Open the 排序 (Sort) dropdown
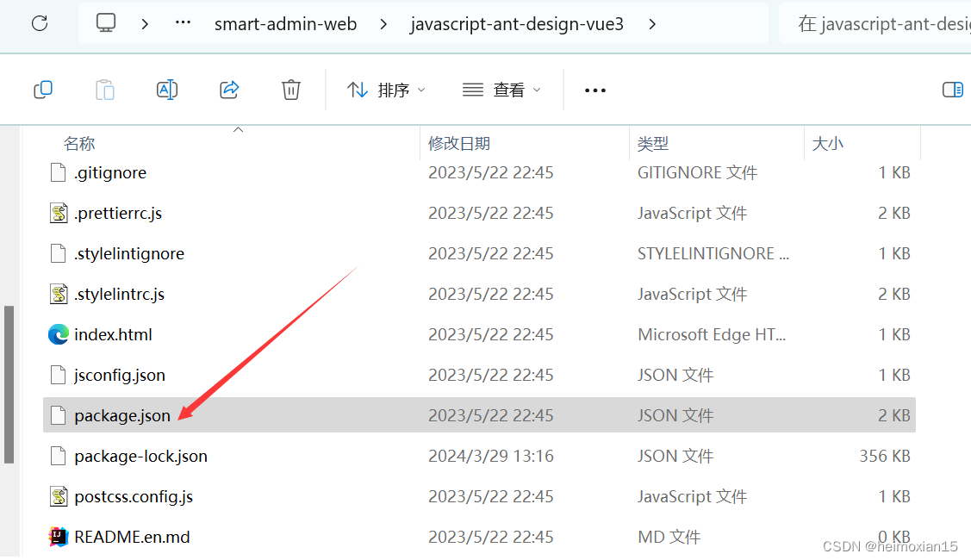The image size is (971, 560). click(386, 89)
